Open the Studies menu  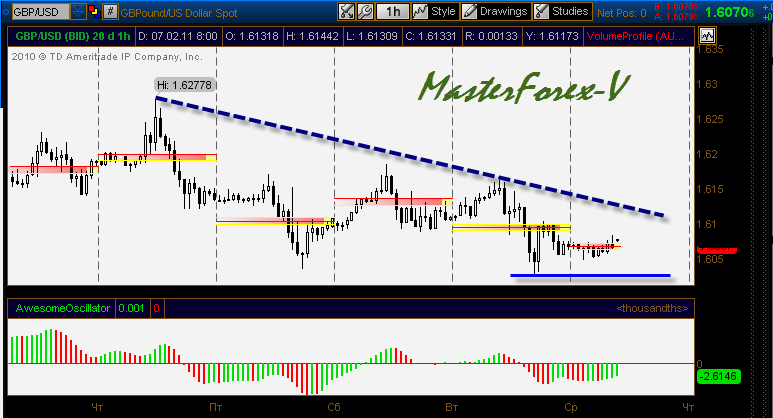coord(562,11)
